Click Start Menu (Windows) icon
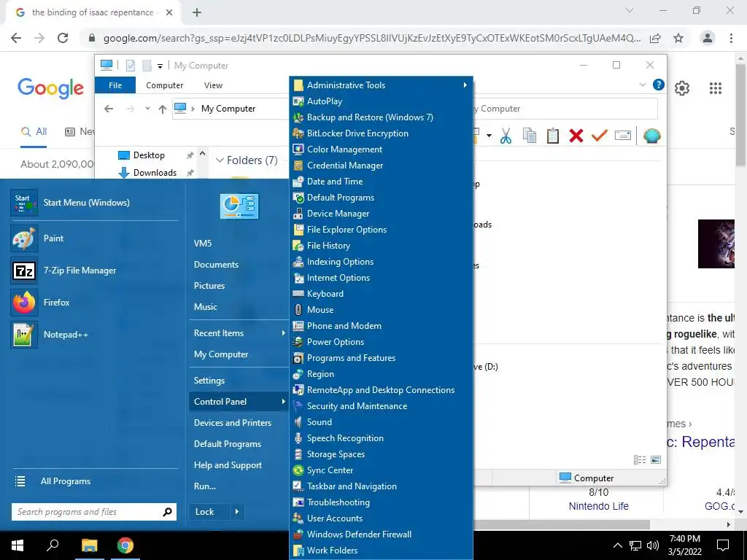 (x=24, y=203)
